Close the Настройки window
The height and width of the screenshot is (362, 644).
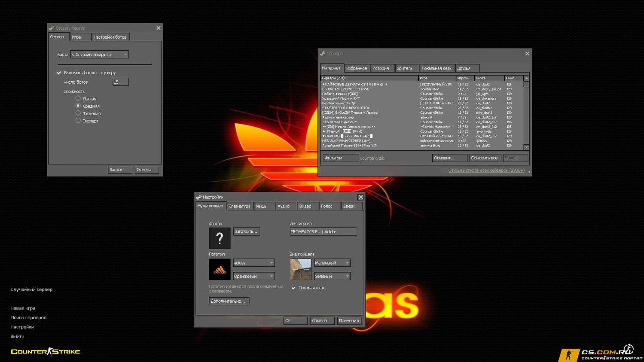pos(360,197)
